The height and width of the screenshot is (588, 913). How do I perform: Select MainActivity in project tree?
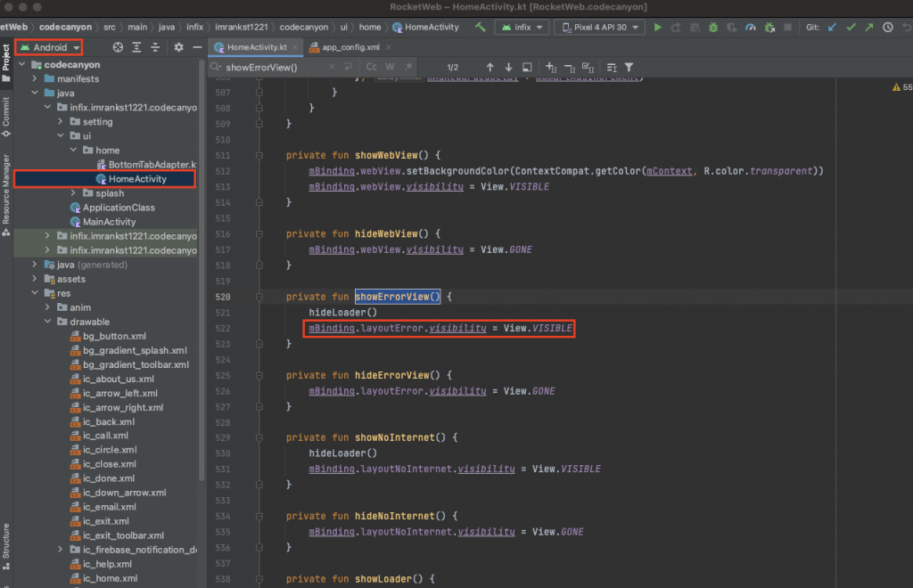109,222
